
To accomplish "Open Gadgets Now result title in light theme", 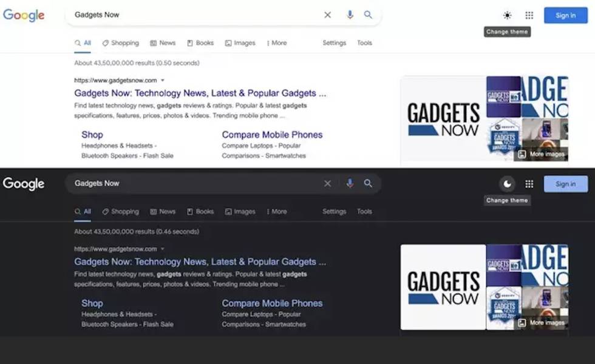I will [200, 93].
